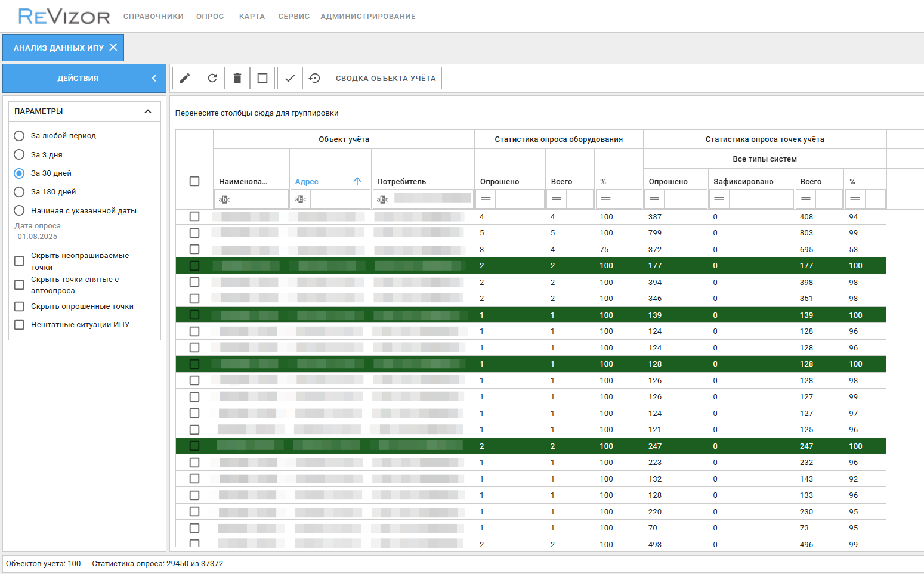Select За 3 дня radio button

point(19,154)
